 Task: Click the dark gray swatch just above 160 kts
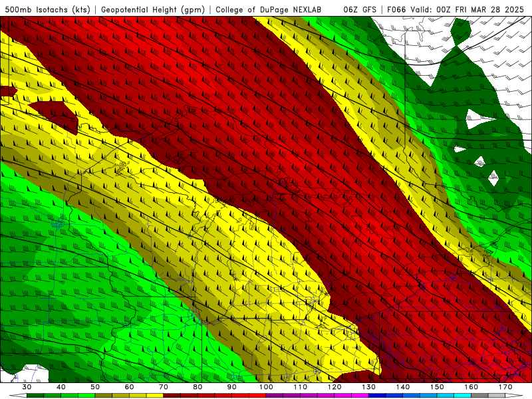[x=479, y=396]
